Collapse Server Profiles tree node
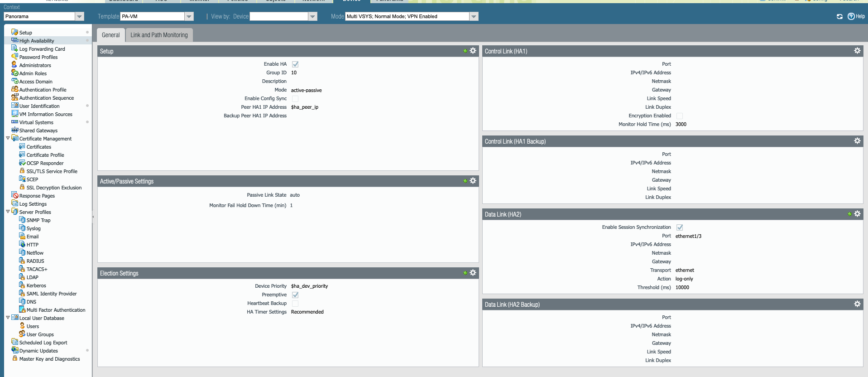Image resolution: width=868 pixels, height=377 pixels. pyautogui.click(x=8, y=212)
